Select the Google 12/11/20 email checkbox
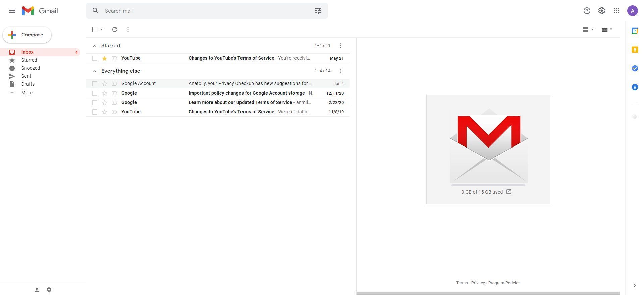This screenshot has width=644, height=295. 95,93
